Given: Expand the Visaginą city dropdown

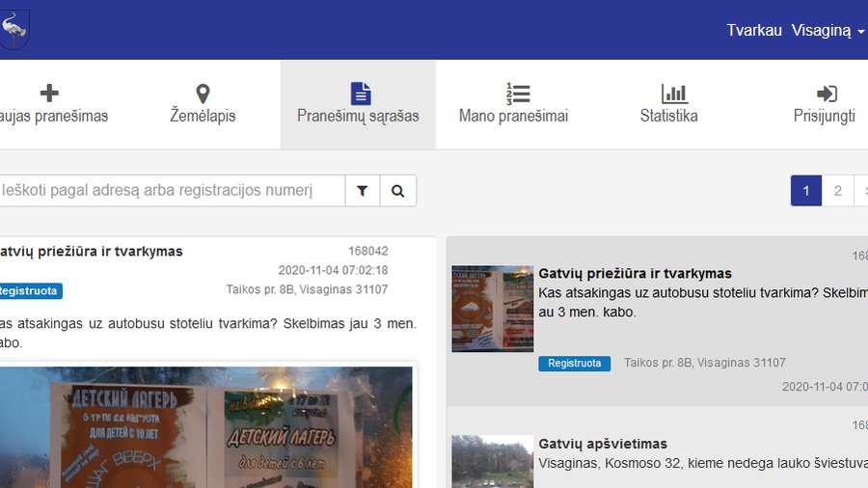Looking at the screenshot, I should click(827, 30).
